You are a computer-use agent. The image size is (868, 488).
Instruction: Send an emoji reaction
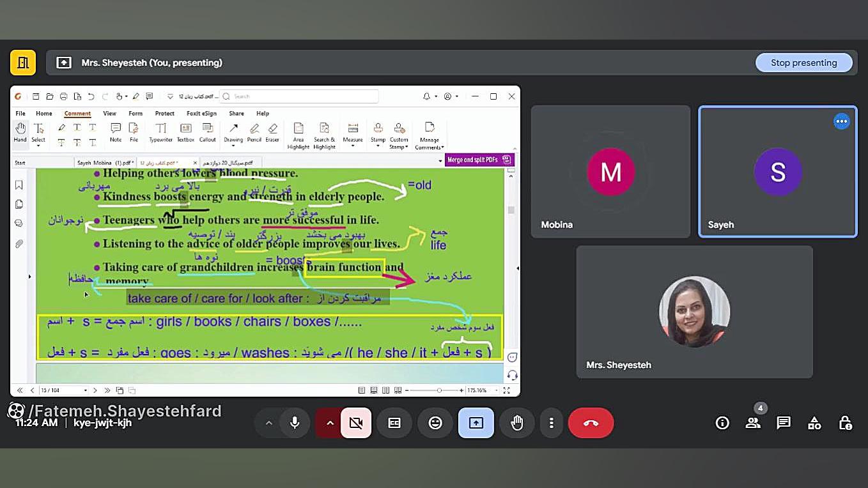coord(435,423)
